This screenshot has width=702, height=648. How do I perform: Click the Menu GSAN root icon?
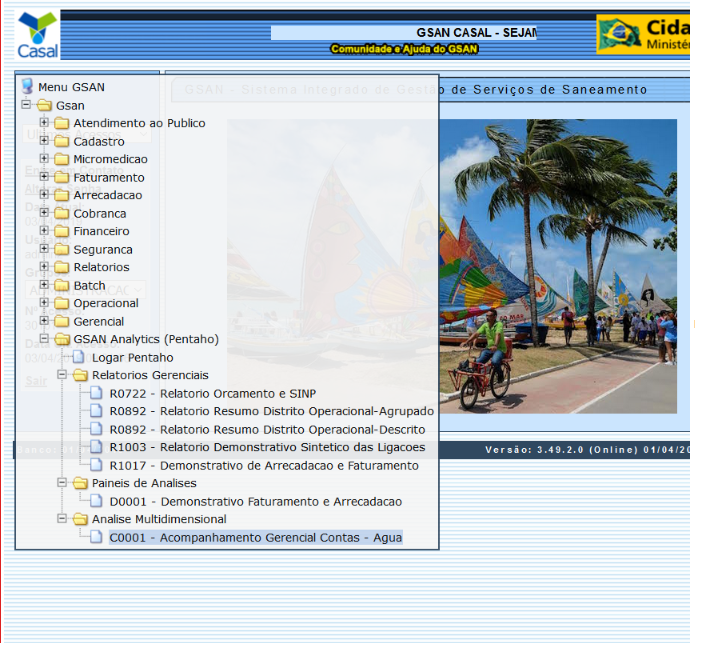click(x=27, y=87)
